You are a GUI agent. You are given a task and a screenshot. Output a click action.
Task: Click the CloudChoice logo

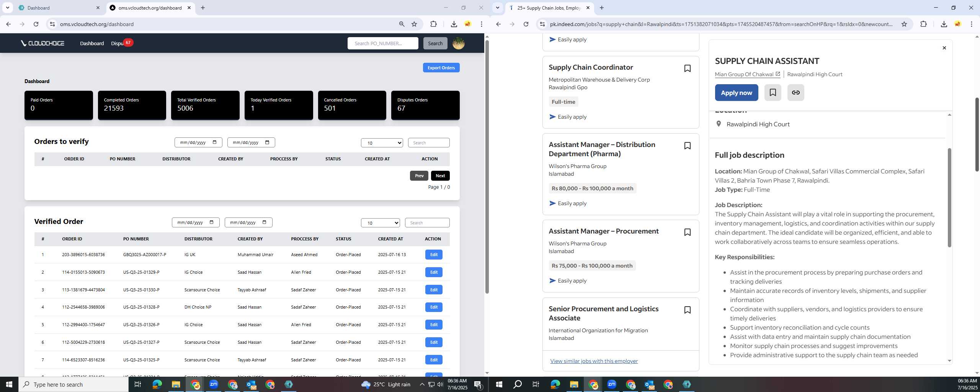point(42,43)
